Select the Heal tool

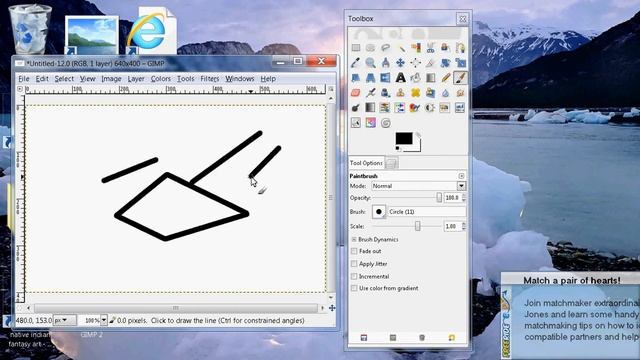tap(416, 93)
